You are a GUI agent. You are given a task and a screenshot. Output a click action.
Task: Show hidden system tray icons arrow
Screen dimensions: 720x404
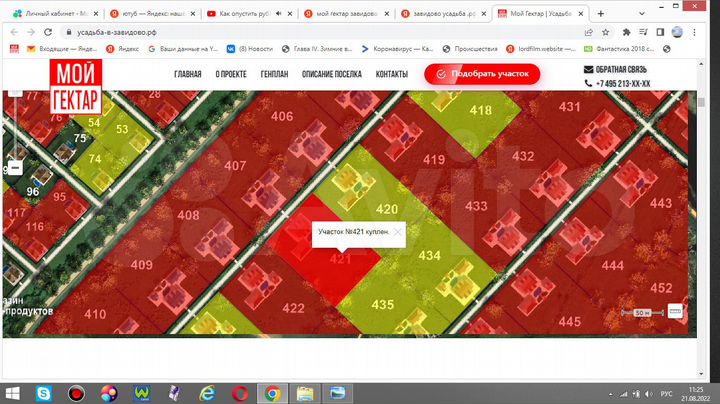click(611, 394)
